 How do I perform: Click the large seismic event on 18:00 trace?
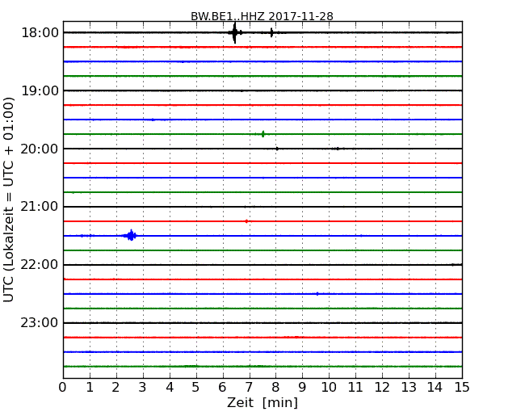(x=235, y=32)
